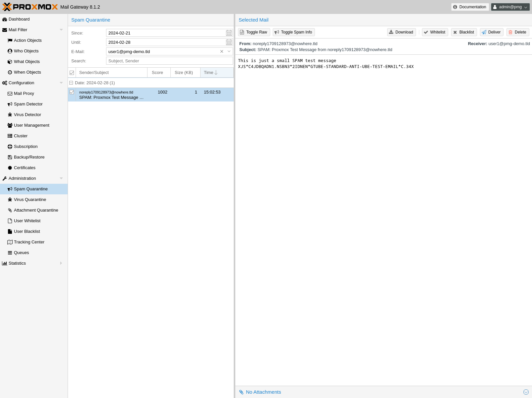
Task: Collapse the Date: 2024-02-28 group
Action: click(x=71, y=83)
